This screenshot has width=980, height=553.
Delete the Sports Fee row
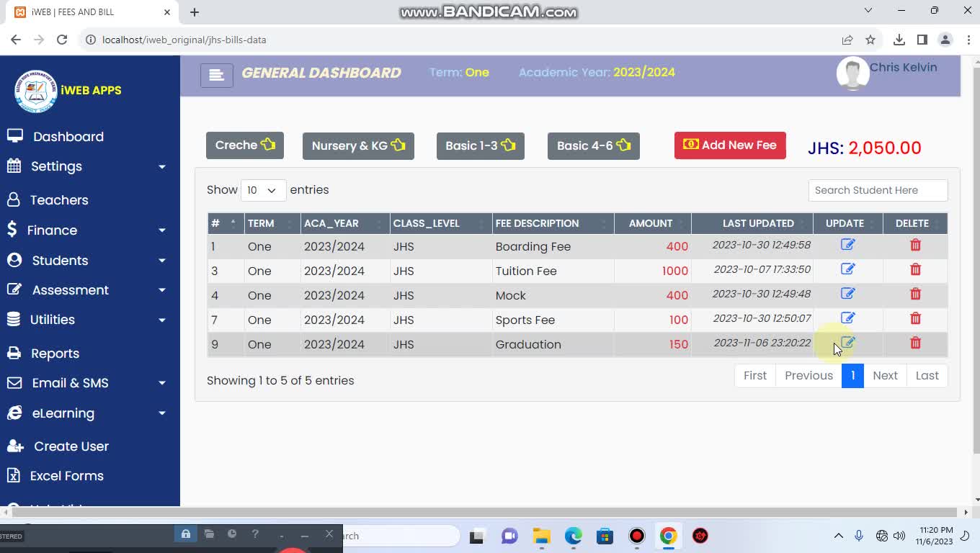915,318
